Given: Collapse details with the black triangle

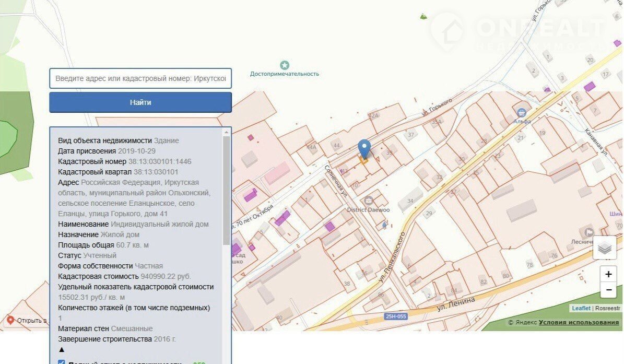Looking at the screenshot, I should (x=62, y=349).
